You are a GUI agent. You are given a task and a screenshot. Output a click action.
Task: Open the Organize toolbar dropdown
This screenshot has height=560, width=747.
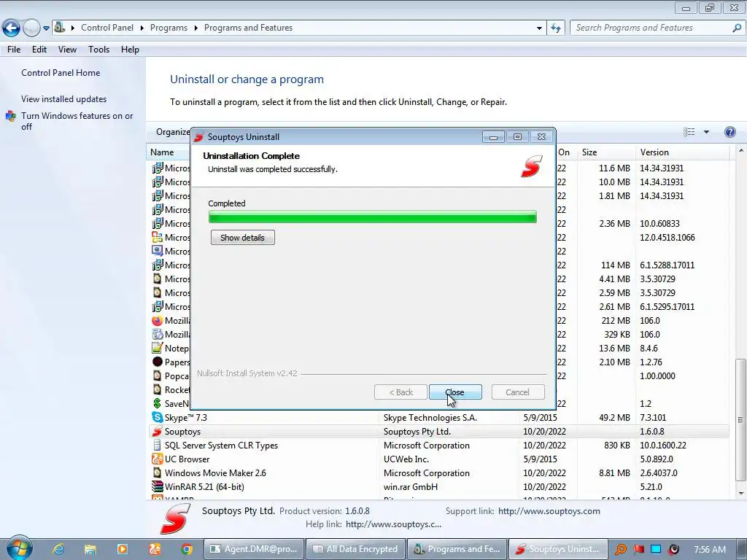[x=173, y=132]
